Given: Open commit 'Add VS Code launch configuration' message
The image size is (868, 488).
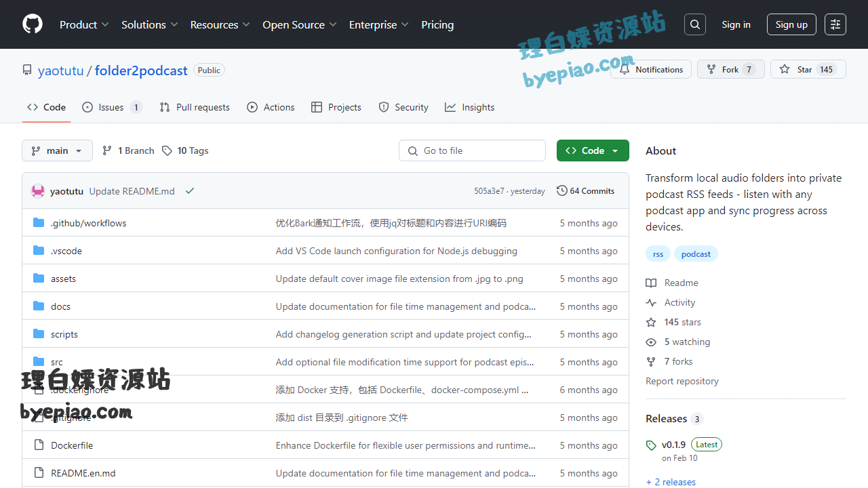Looking at the screenshot, I should (x=396, y=251).
